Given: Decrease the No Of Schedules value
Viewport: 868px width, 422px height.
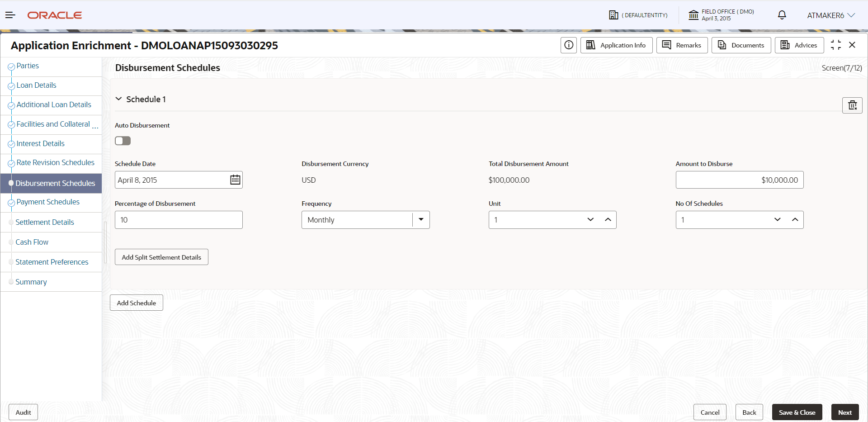Looking at the screenshot, I should coord(778,220).
